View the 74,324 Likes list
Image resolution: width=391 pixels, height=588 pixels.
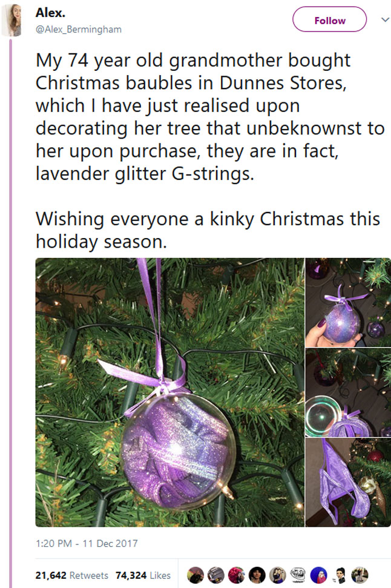coord(143,575)
